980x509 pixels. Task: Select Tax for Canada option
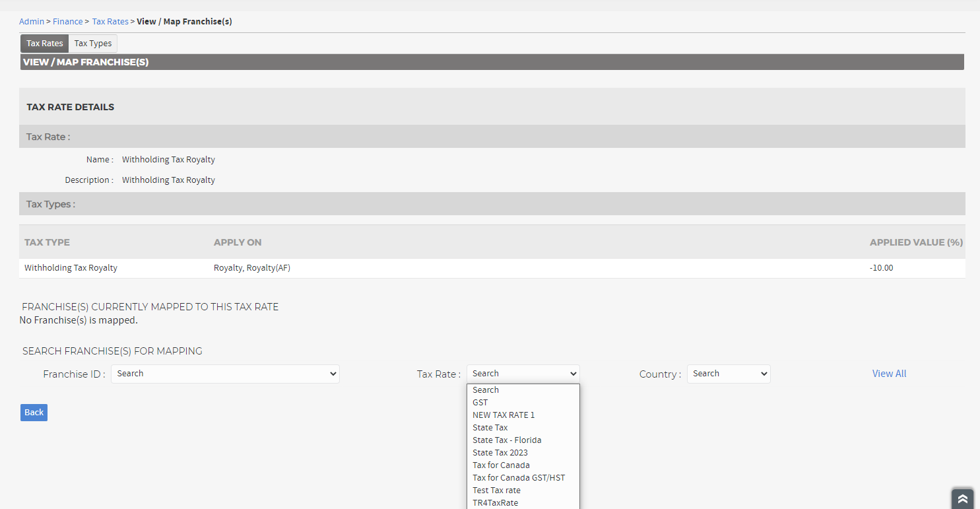pyautogui.click(x=501, y=465)
